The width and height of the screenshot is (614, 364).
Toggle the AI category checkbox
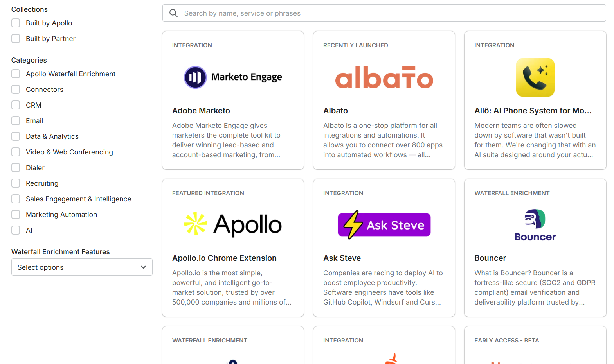point(16,230)
